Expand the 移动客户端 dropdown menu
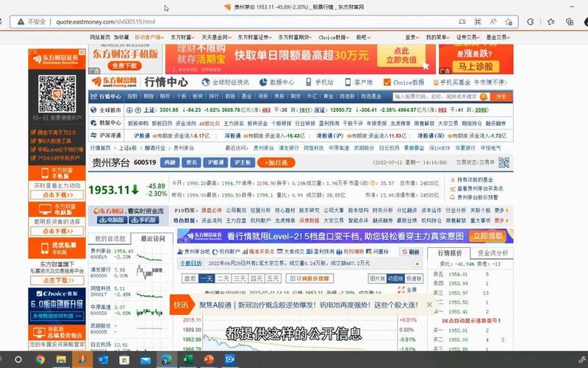 point(149,38)
